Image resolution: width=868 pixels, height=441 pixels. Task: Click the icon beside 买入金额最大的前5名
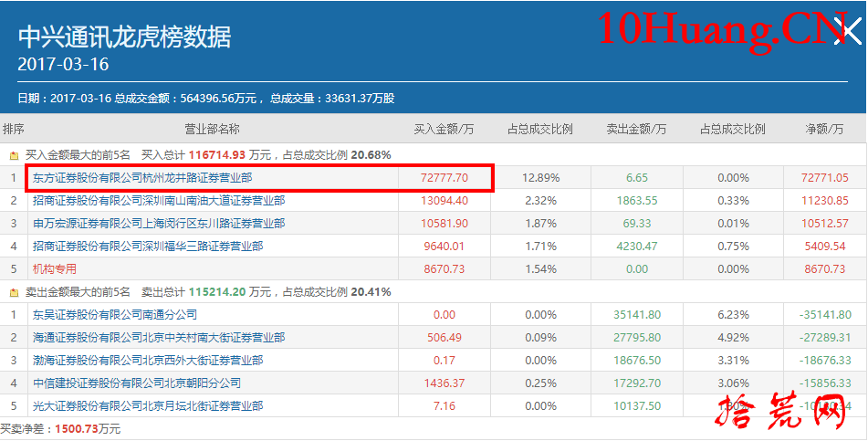coord(15,156)
